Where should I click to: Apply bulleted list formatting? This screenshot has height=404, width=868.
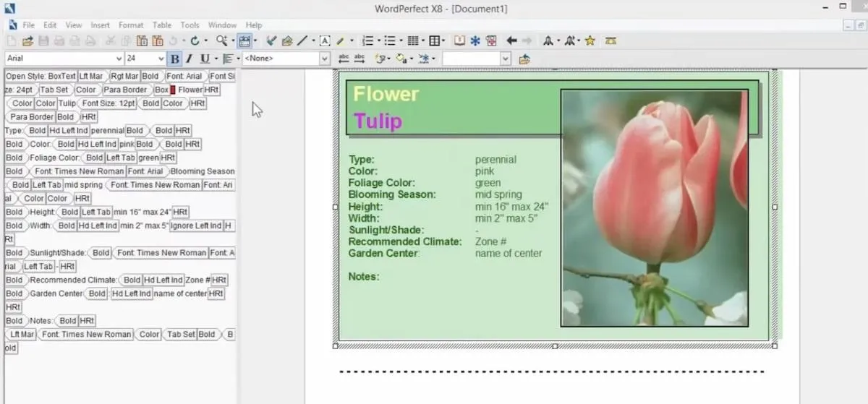point(389,41)
